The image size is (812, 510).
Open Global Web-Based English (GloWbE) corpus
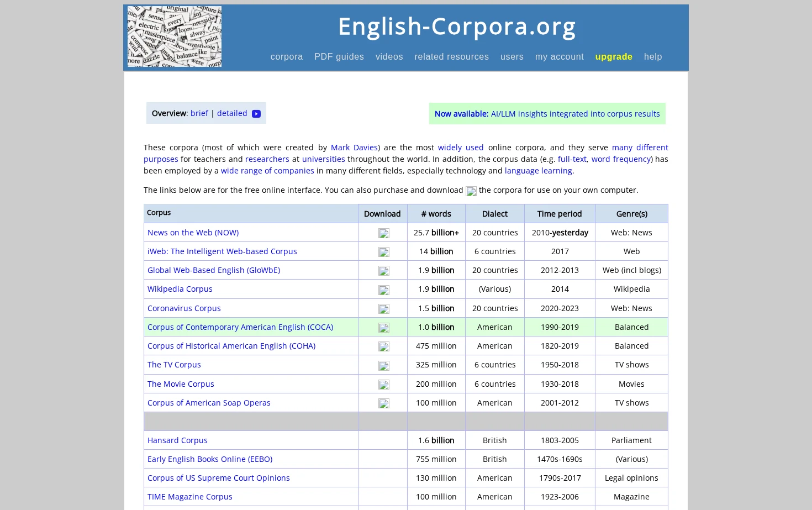click(x=214, y=270)
